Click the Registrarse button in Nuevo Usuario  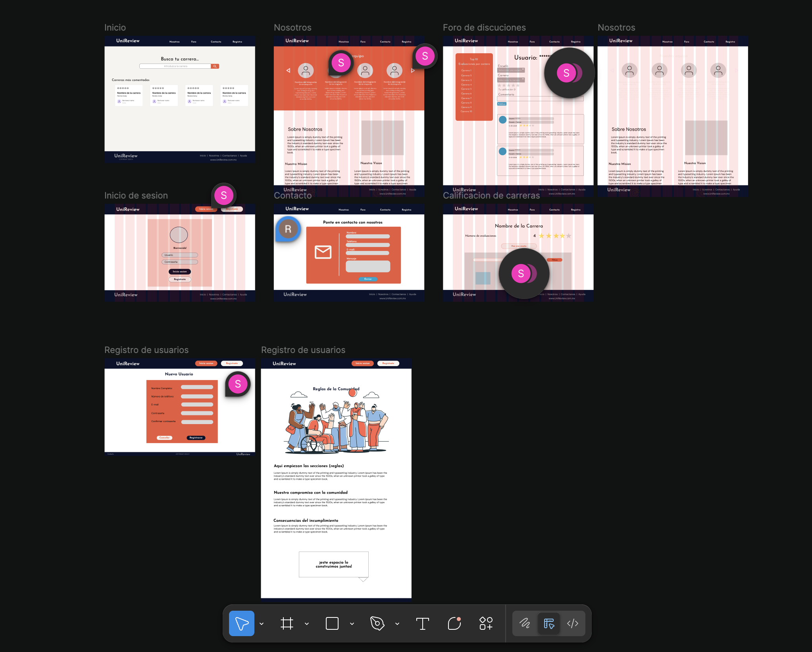(196, 438)
